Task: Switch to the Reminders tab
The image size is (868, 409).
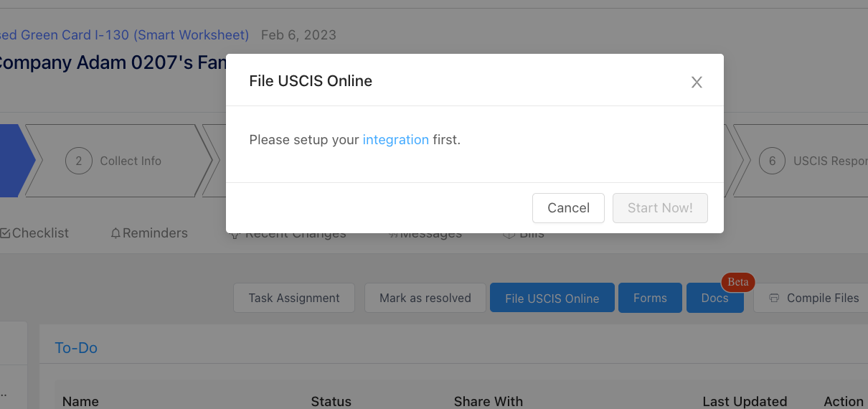Action: tap(149, 233)
